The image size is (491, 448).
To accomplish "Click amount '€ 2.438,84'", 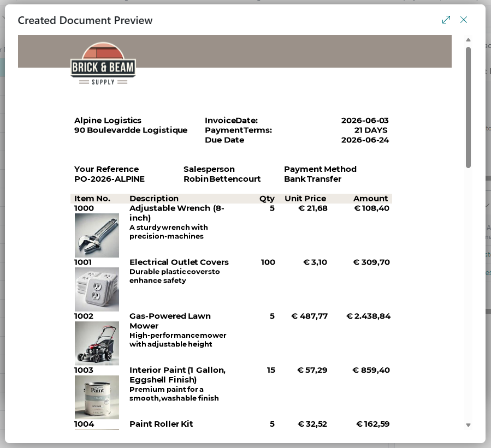I will pos(368,316).
